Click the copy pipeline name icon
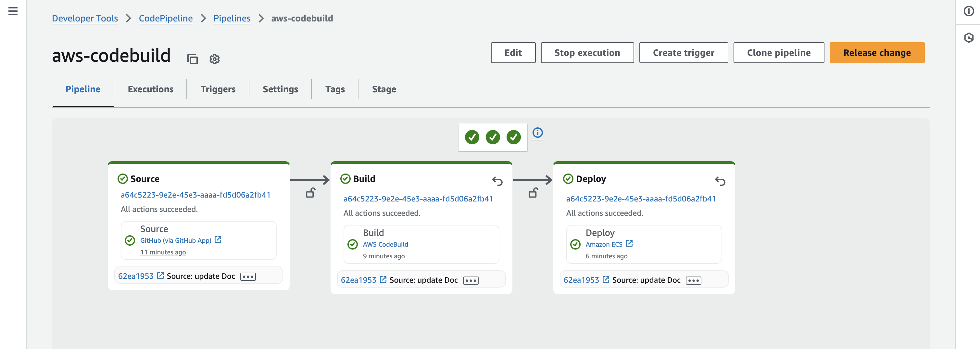980x349 pixels. [193, 59]
